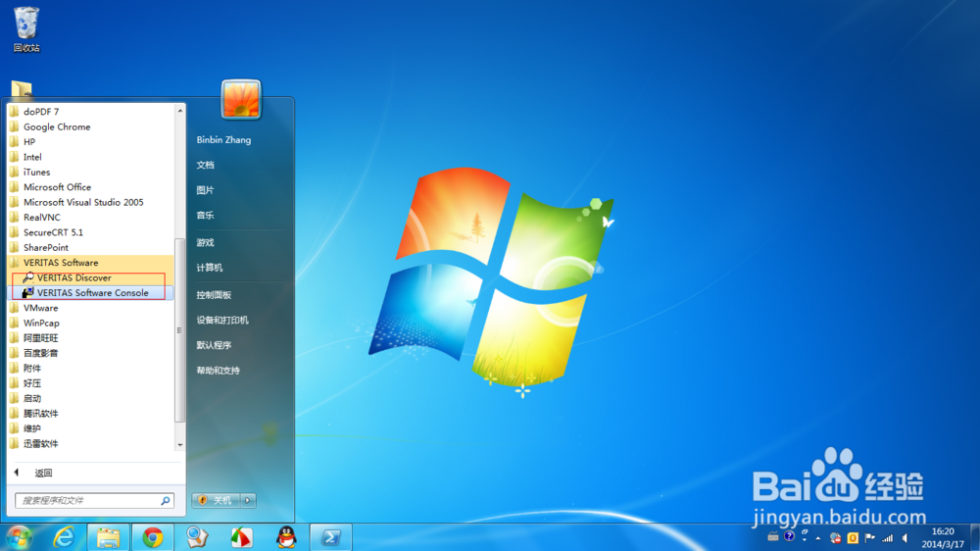Open 游戏 from the Start menu
The image size is (980, 551).
(x=205, y=243)
